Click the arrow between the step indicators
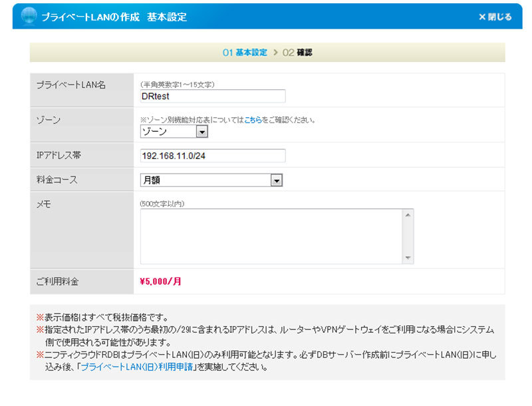The width and height of the screenshot is (532, 406). coord(275,53)
